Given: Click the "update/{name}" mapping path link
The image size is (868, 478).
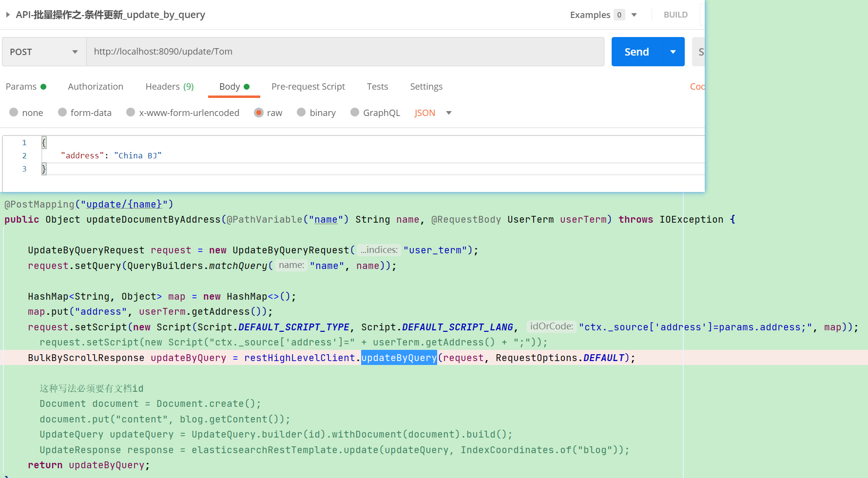Looking at the screenshot, I should click(x=124, y=204).
